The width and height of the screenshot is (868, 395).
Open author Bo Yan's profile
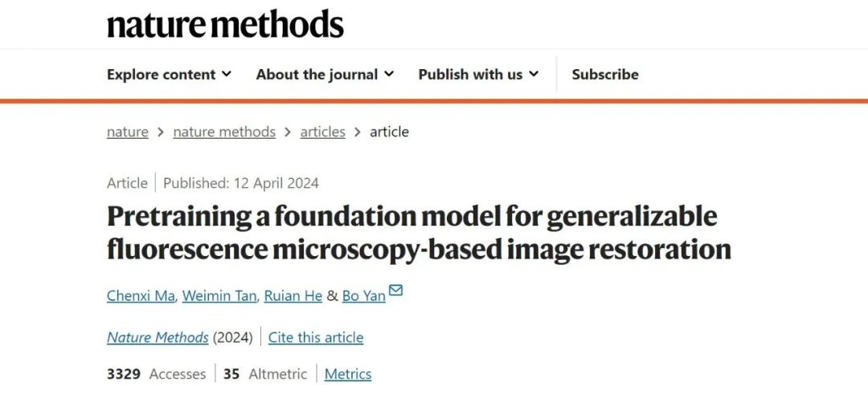pos(364,296)
